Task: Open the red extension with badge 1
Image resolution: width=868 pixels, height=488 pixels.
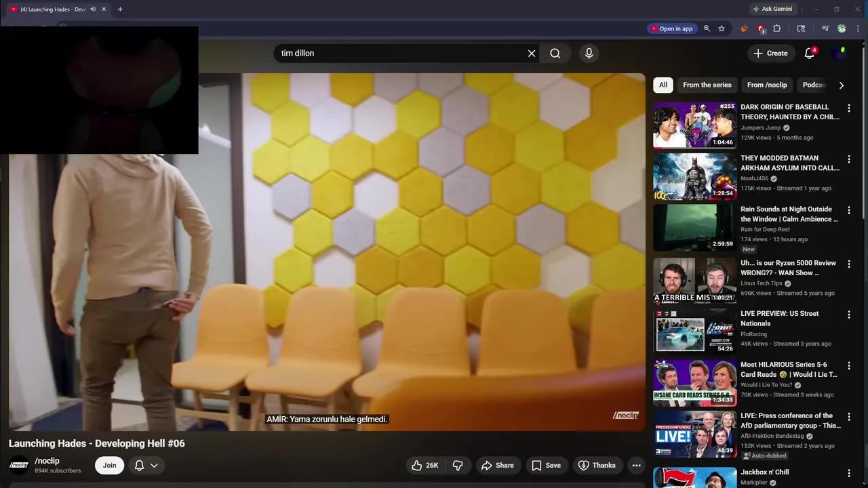Action: point(761,28)
